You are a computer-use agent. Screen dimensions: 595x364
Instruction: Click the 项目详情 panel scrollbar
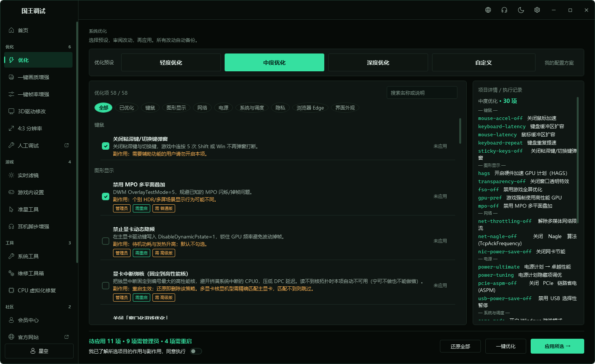(578, 160)
